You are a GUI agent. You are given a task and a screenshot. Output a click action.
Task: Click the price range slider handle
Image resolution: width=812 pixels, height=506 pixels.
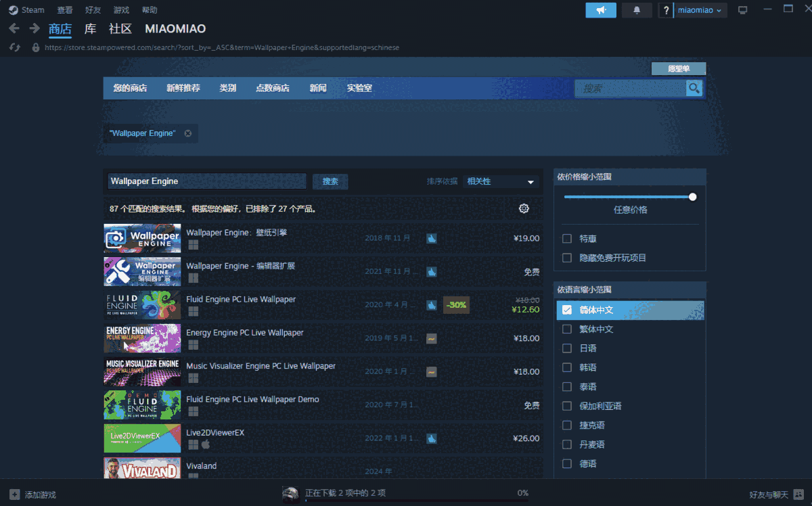(x=692, y=197)
